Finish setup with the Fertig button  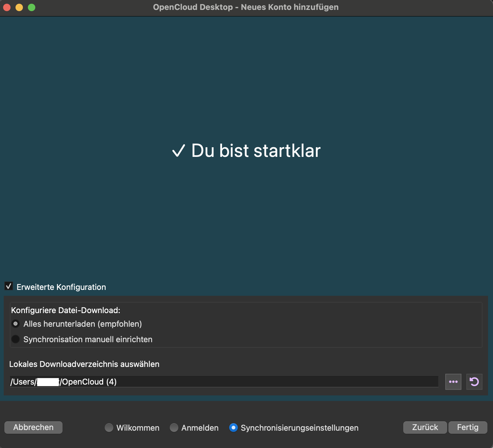pyautogui.click(x=468, y=427)
